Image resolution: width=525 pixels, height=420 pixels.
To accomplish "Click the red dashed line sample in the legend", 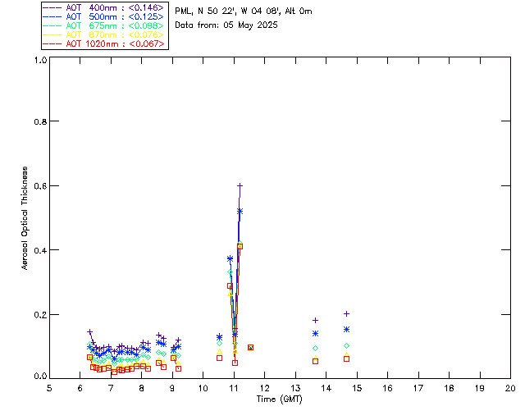I will pos(52,43).
